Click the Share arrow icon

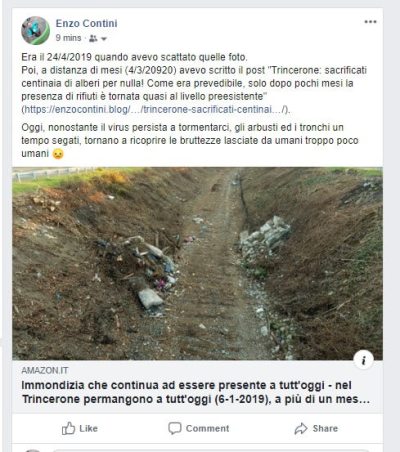[x=301, y=428]
